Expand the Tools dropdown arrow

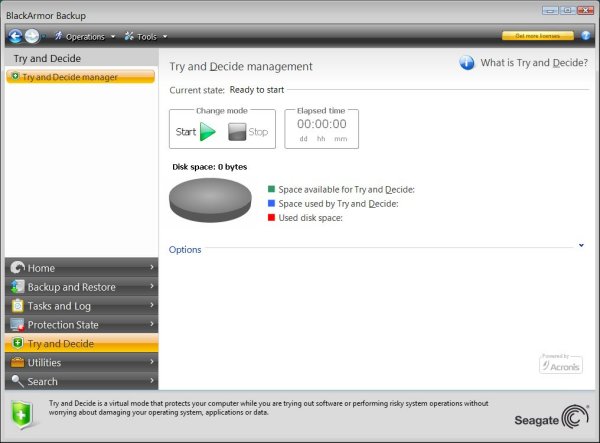(x=165, y=37)
